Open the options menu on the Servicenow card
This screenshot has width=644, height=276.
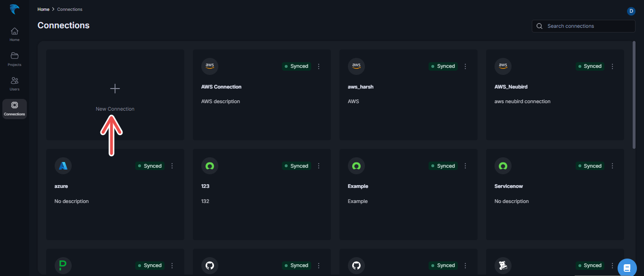(612, 166)
